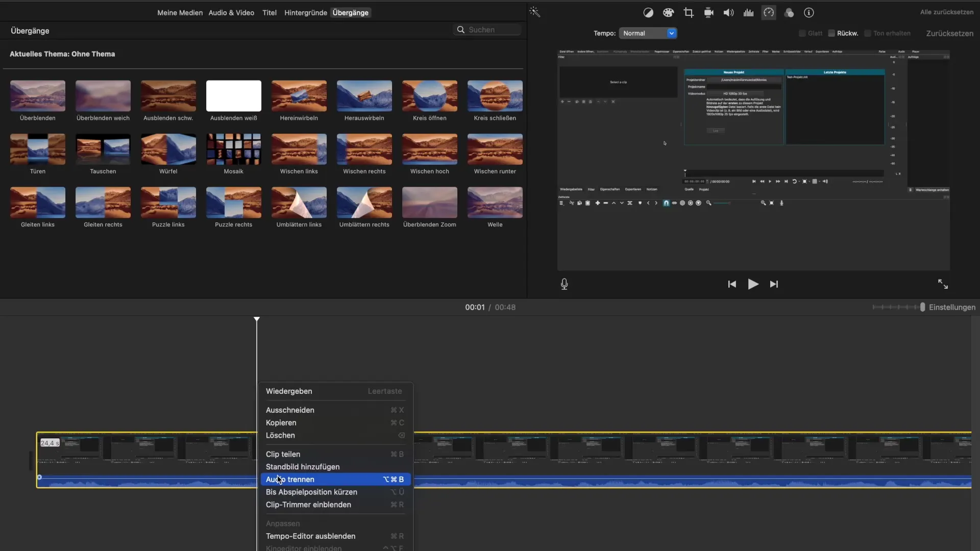Open the noise reduction equalizer icon
This screenshot has height=551, width=980.
(x=748, y=13)
